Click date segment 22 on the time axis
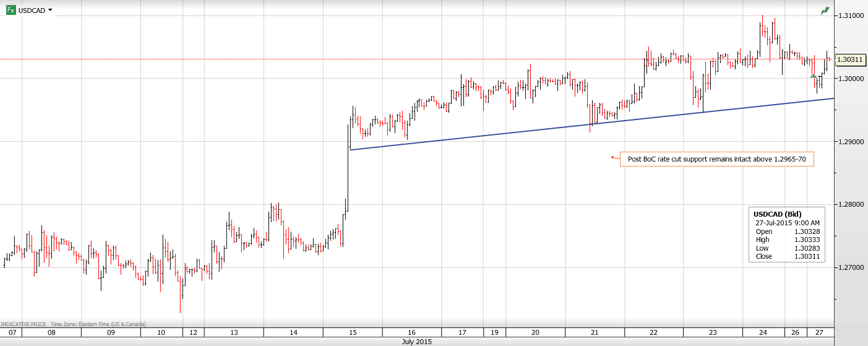 653,332
